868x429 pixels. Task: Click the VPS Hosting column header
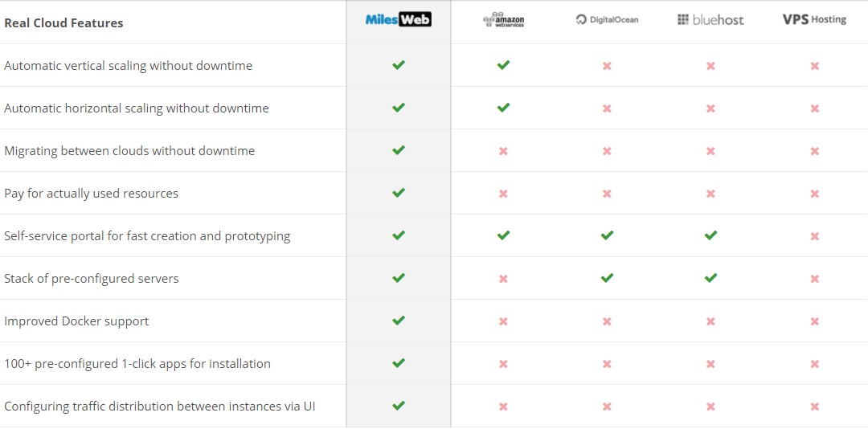(x=814, y=19)
